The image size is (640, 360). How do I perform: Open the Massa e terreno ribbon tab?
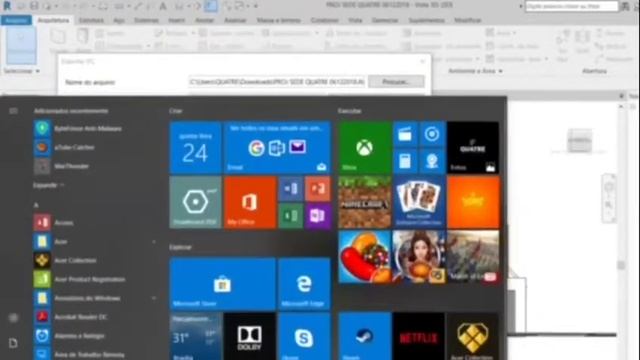(x=279, y=20)
